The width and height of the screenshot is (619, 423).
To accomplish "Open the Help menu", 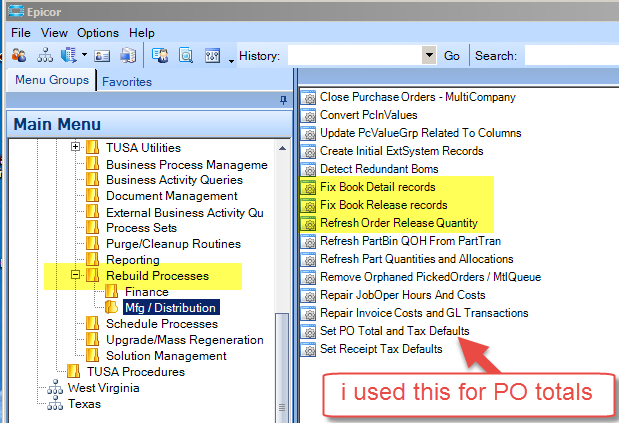I will pos(142,33).
